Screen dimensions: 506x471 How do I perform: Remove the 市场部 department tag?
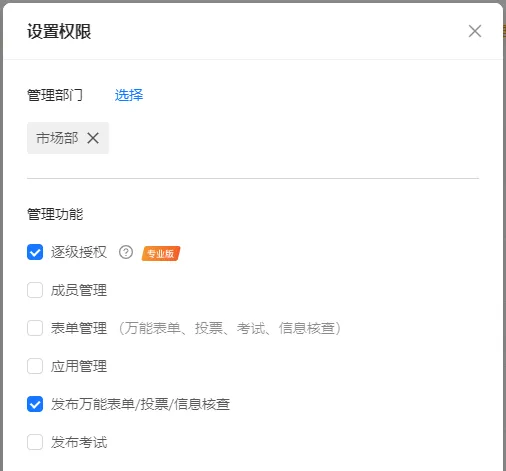point(93,138)
